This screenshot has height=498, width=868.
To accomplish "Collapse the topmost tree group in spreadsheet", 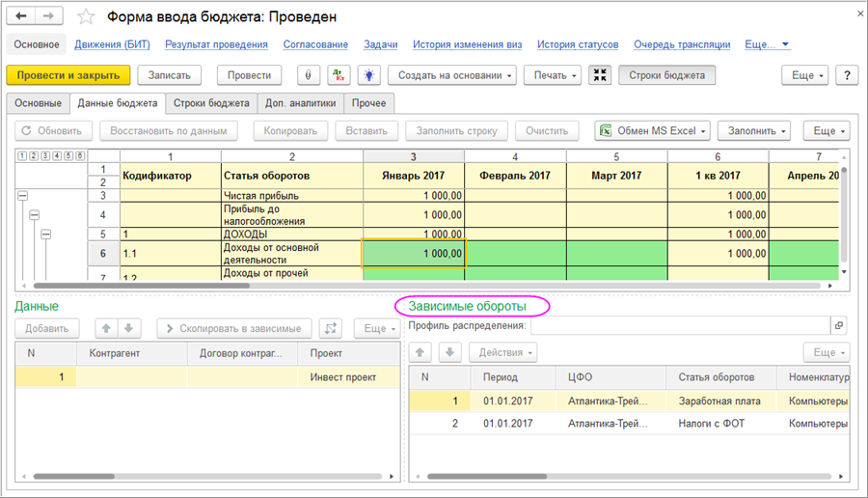I will point(22,196).
